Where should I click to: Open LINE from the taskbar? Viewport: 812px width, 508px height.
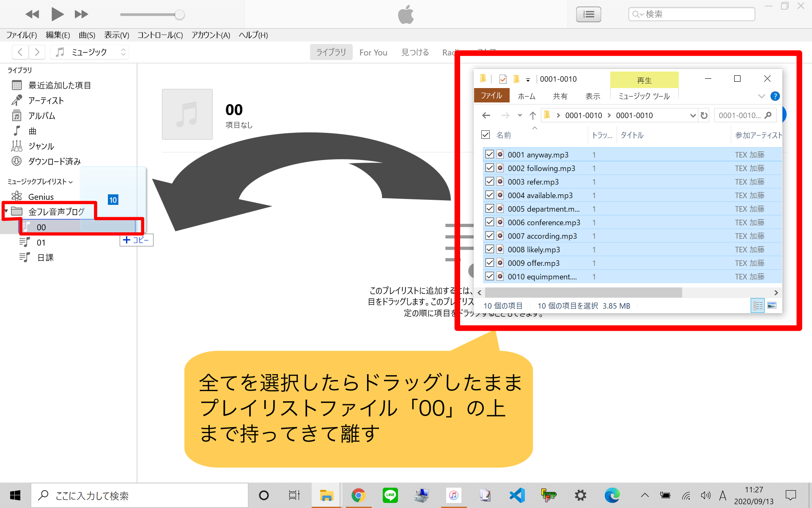(390, 495)
